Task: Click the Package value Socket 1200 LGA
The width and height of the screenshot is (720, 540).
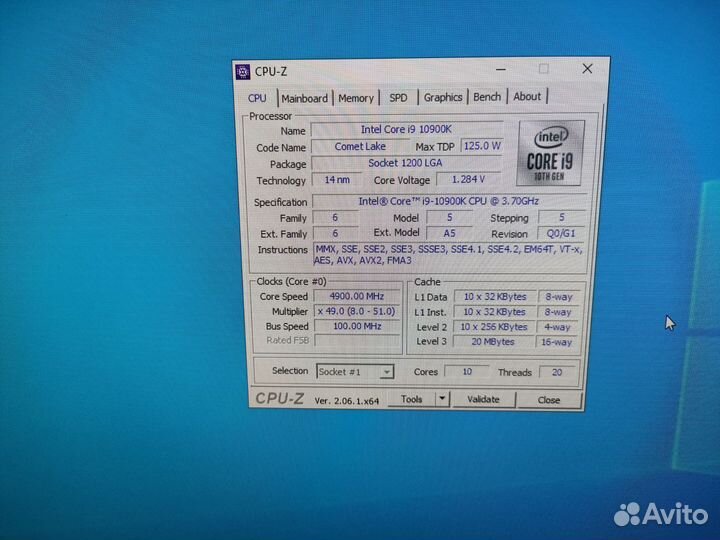Action: (x=406, y=163)
